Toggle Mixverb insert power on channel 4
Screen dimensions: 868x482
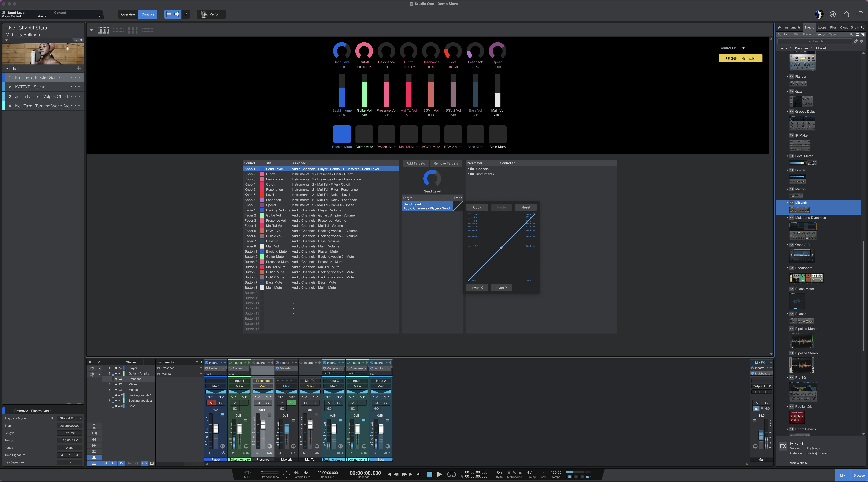277,368
